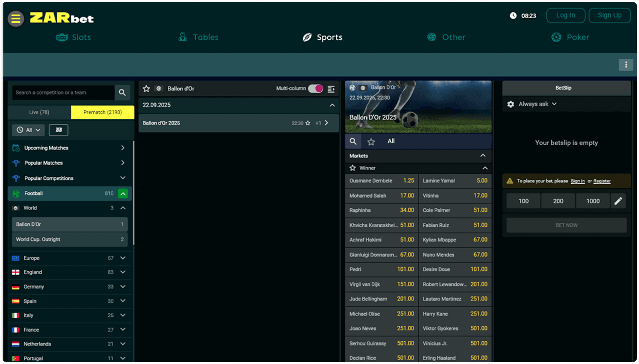Image resolution: width=639 pixels, height=364 pixels.
Task: Click the BET NOW button
Action: [567, 225]
